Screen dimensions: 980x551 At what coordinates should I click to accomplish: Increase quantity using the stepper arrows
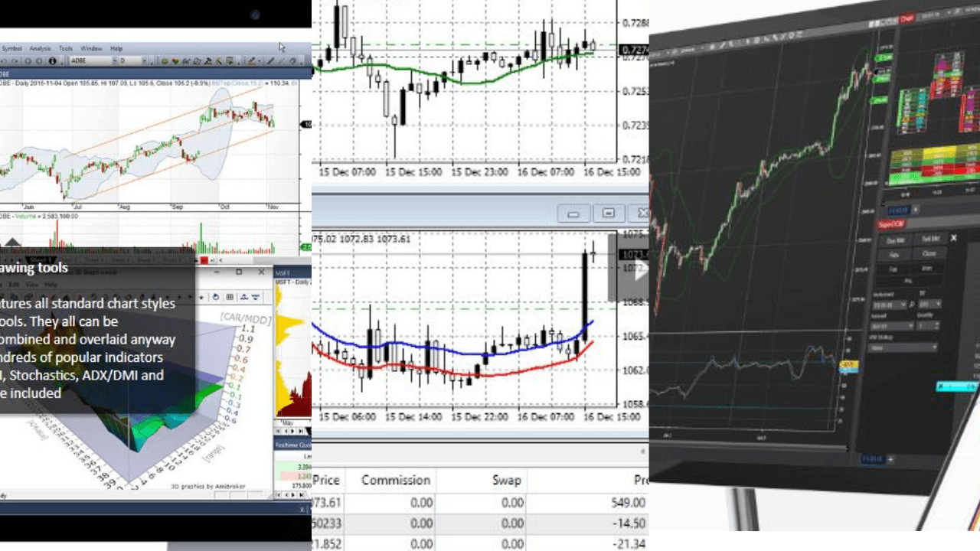pyautogui.click(x=936, y=325)
